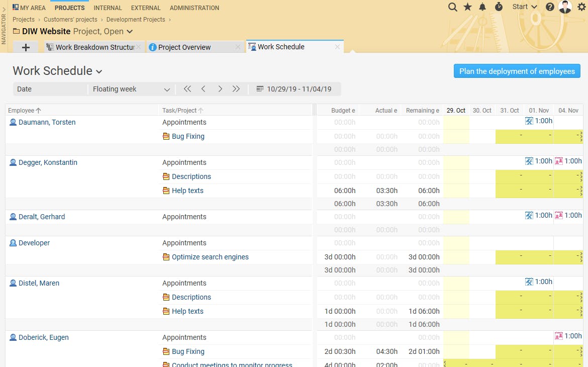The image size is (588, 367).
Task: Click Daumann's 01. Nov appointment icon
Action: coord(529,121)
